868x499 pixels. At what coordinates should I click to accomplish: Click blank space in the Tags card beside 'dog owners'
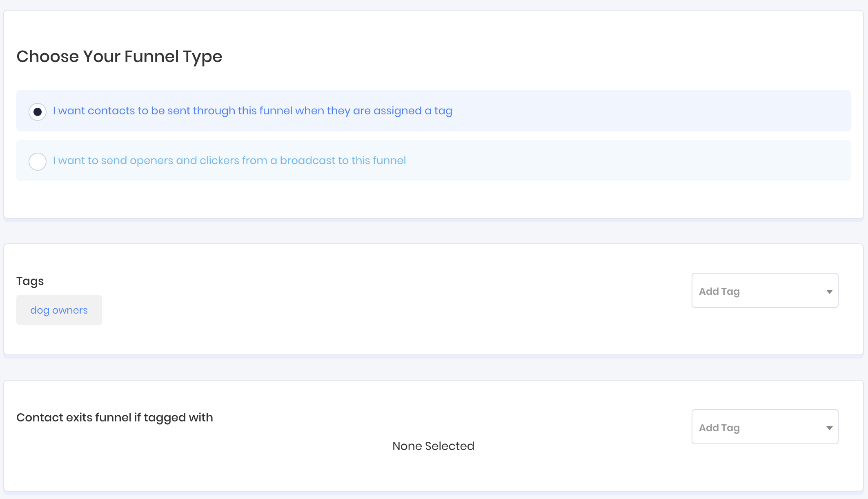(327, 310)
